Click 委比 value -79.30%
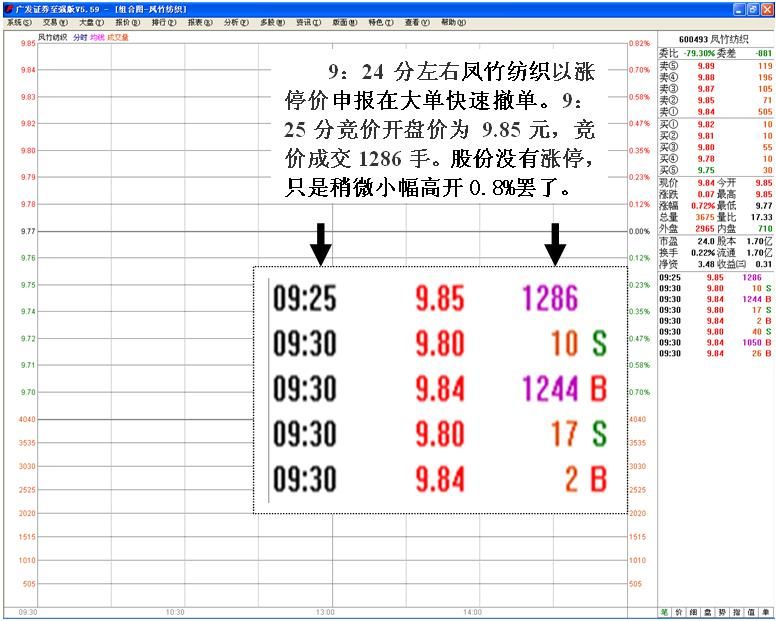 [x=699, y=53]
